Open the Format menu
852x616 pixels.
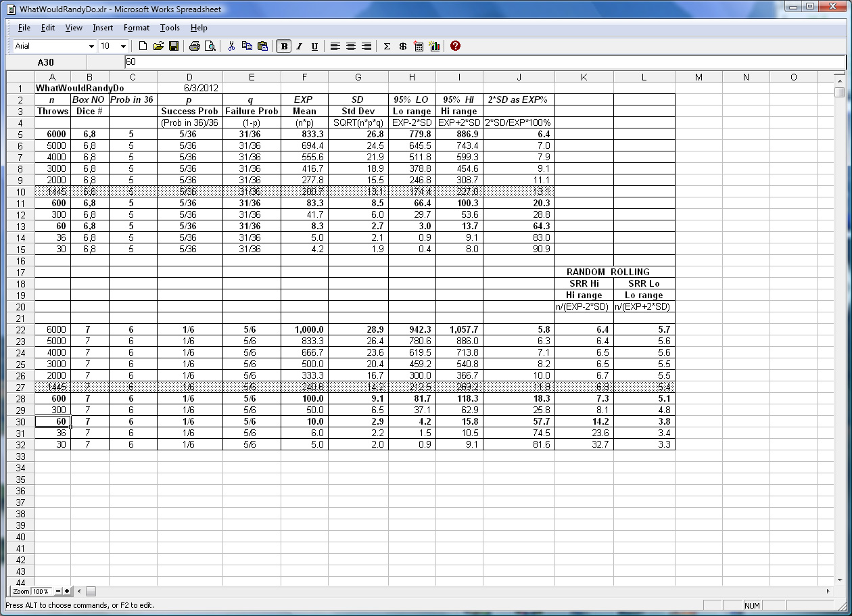click(137, 28)
